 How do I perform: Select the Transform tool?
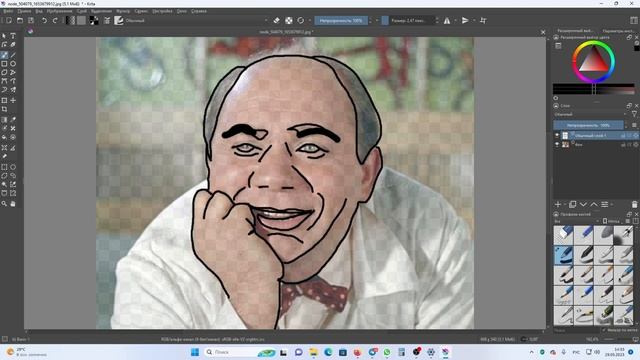click(4, 100)
